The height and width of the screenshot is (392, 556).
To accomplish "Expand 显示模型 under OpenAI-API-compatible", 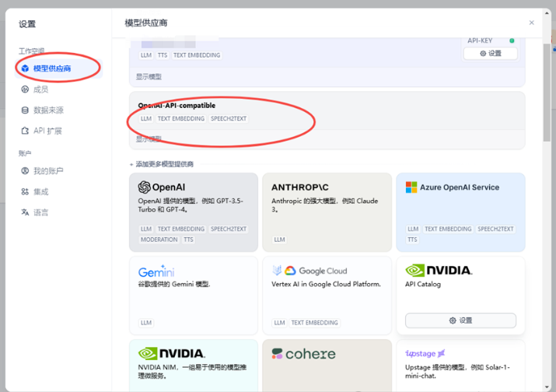I will (x=149, y=138).
